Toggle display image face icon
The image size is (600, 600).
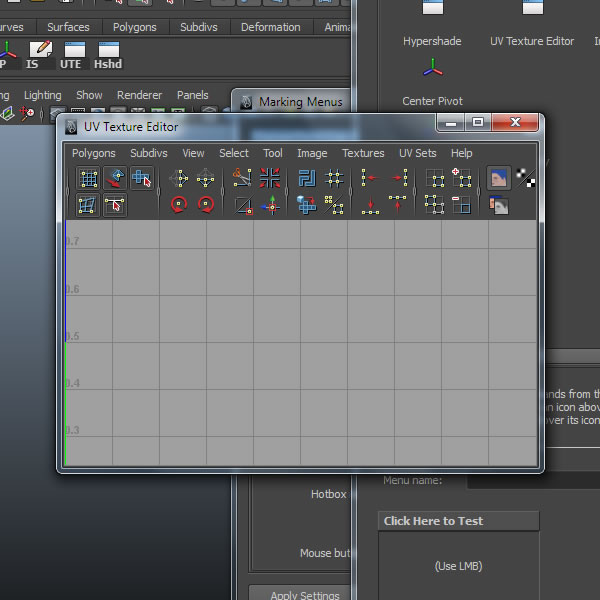[499, 178]
